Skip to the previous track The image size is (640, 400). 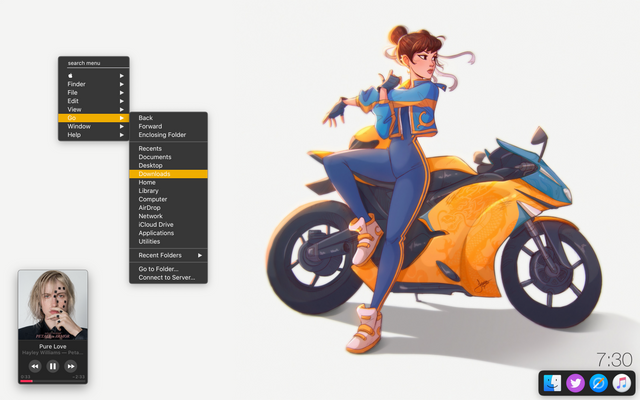click(x=35, y=366)
